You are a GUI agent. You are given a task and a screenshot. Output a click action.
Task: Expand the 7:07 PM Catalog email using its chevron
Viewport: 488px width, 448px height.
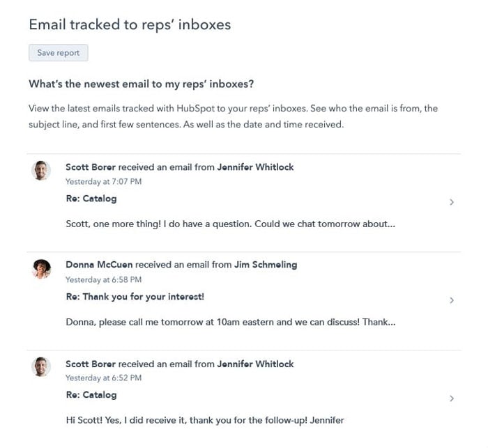tap(452, 202)
